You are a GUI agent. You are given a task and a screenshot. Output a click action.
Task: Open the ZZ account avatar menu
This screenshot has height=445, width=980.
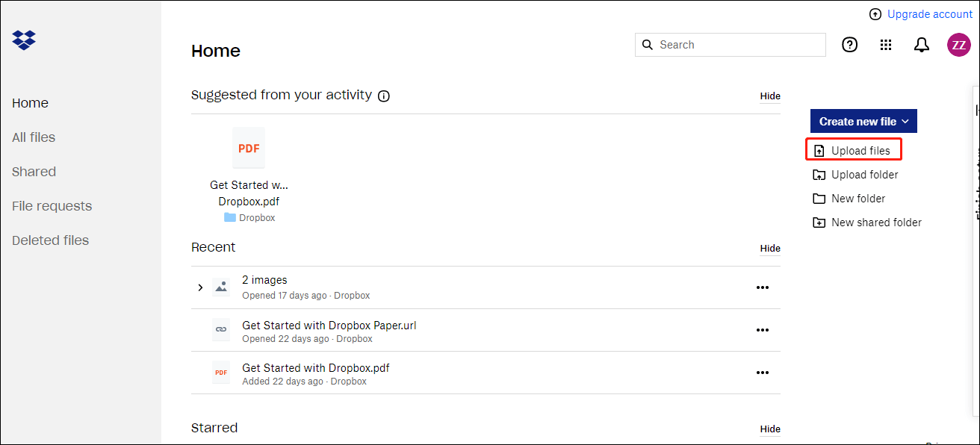click(958, 45)
